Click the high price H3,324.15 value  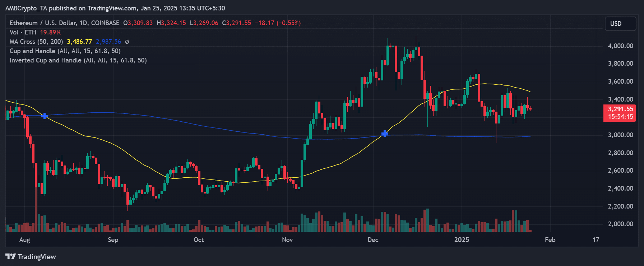[171, 23]
